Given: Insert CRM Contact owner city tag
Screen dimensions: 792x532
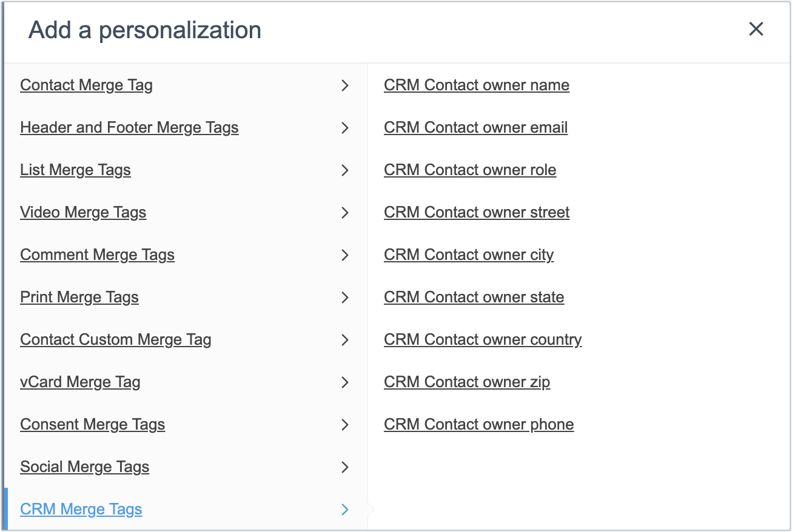Looking at the screenshot, I should (469, 255).
